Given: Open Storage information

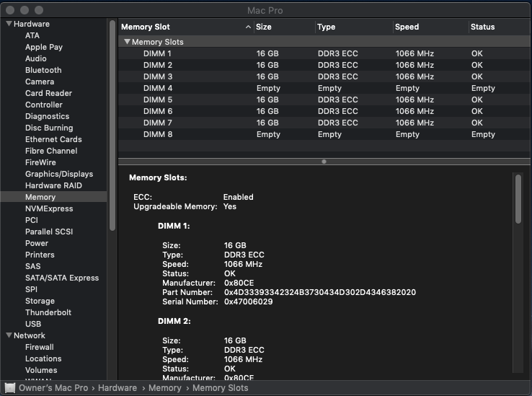Looking at the screenshot, I should (40, 301).
